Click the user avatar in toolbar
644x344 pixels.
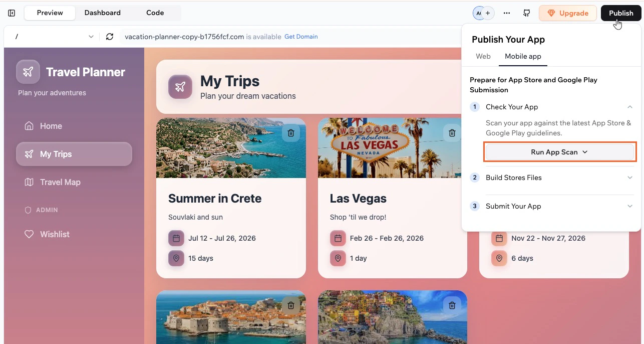478,13
